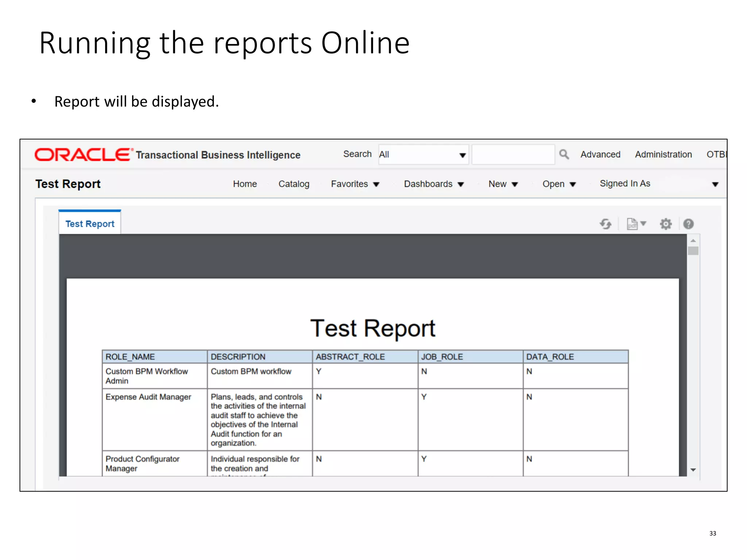
Task: Click the JOB_ROLE column header
Action: (471, 357)
